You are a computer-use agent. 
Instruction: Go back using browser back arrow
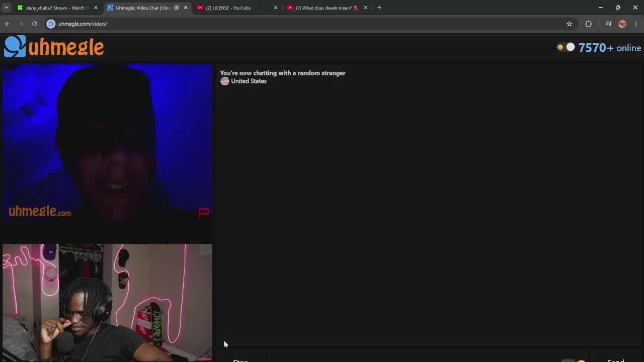[8, 24]
